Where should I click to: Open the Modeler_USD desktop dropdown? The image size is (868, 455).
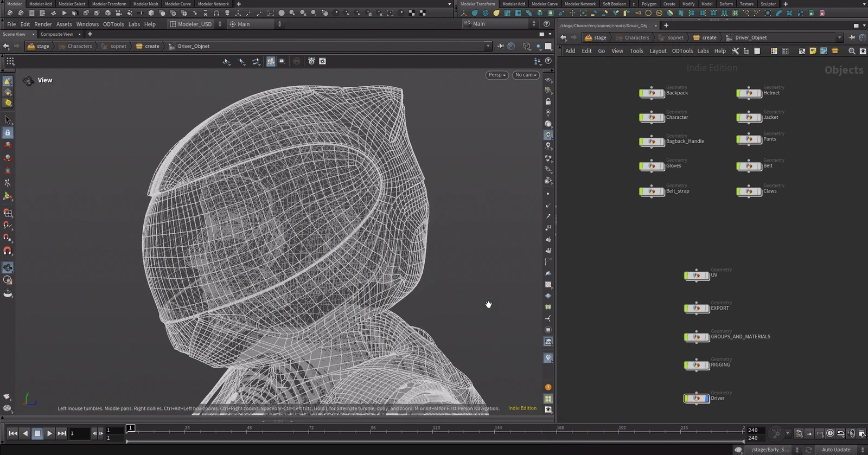click(195, 24)
